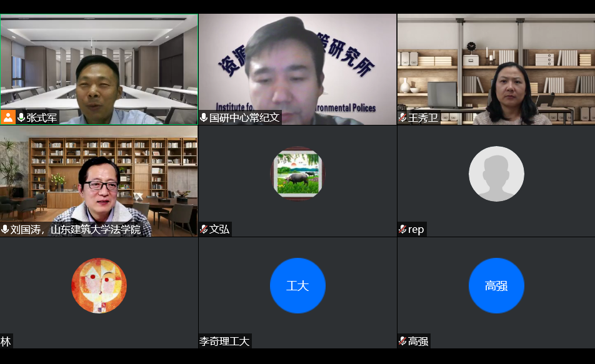595x364 pixels.
Task: Click the microphone icon next to 张式军
Action: pyautogui.click(x=21, y=117)
